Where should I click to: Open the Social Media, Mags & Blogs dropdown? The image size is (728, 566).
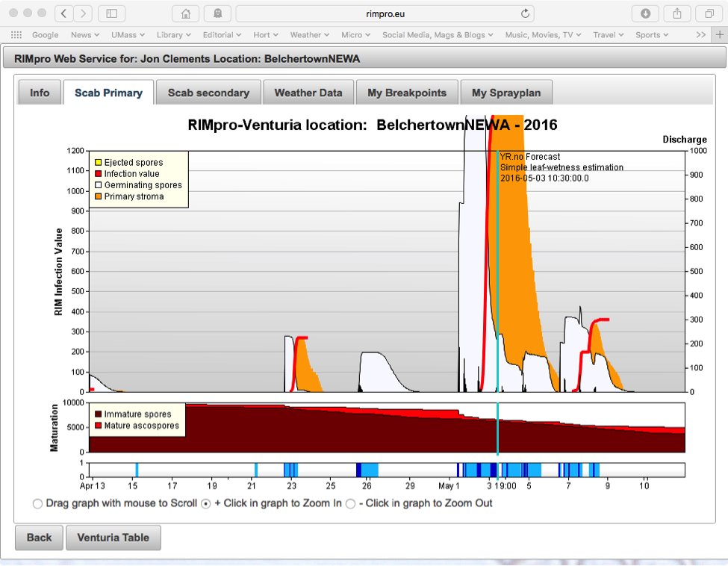438,35
